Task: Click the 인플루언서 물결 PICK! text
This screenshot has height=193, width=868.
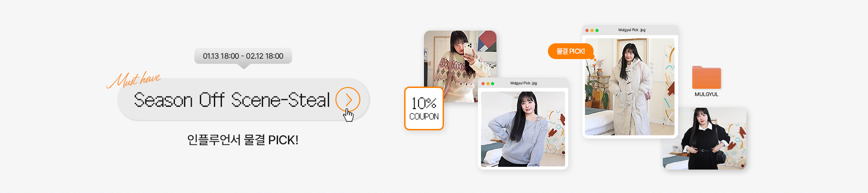Action: (243, 140)
